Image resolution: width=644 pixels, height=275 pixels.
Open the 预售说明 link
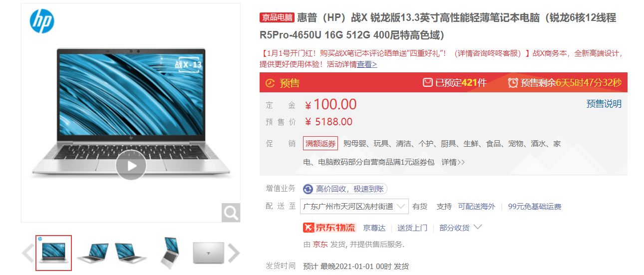pos(604,104)
